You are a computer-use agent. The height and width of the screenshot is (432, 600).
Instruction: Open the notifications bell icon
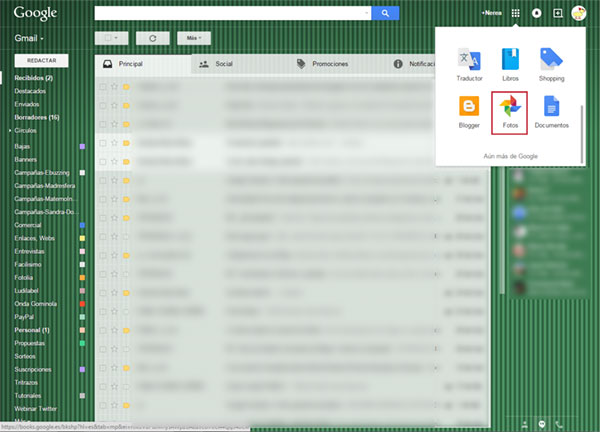point(536,13)
